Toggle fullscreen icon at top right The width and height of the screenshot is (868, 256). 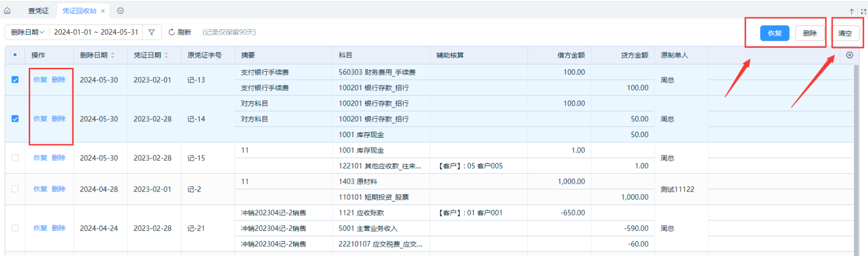pos(864,11)
